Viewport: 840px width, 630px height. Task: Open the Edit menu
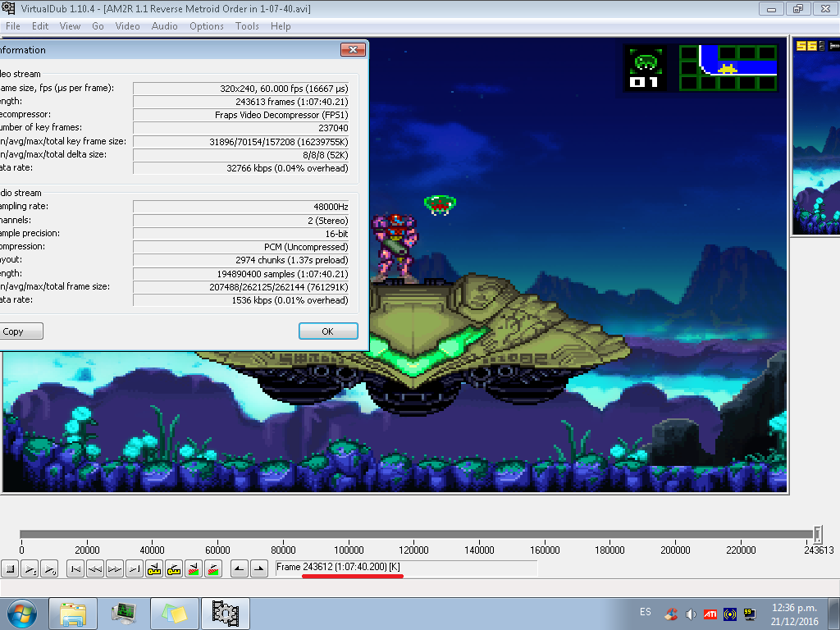click(40, 25)
